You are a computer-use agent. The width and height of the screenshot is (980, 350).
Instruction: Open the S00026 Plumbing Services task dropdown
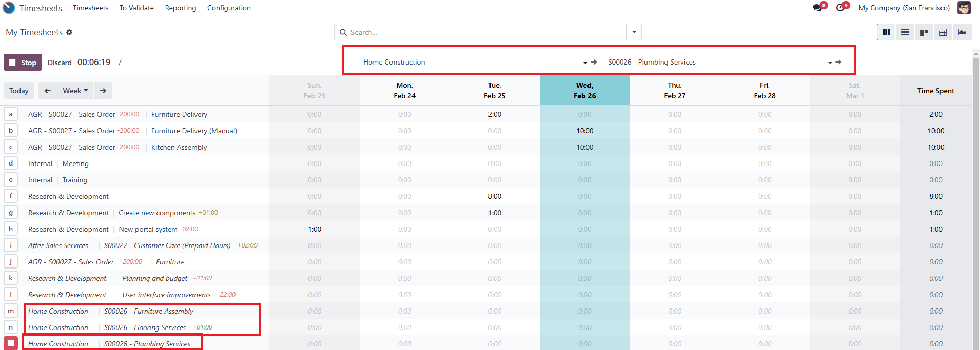point(830,63)
